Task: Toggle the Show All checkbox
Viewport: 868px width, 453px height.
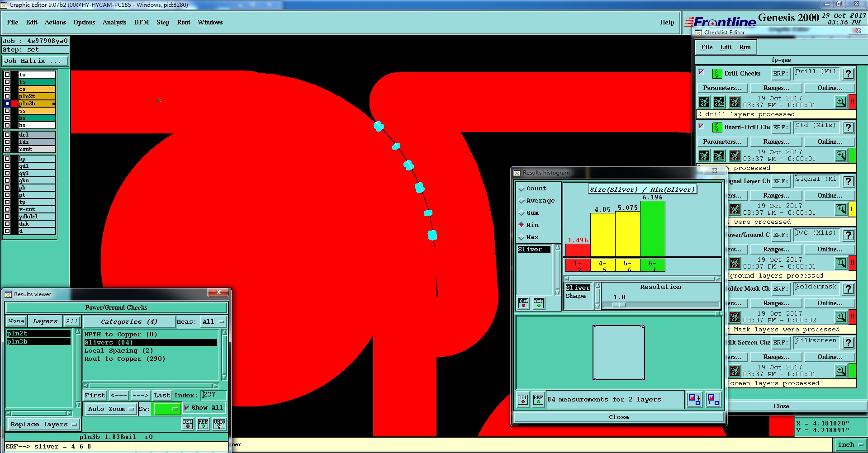Action: pos(187,408)
